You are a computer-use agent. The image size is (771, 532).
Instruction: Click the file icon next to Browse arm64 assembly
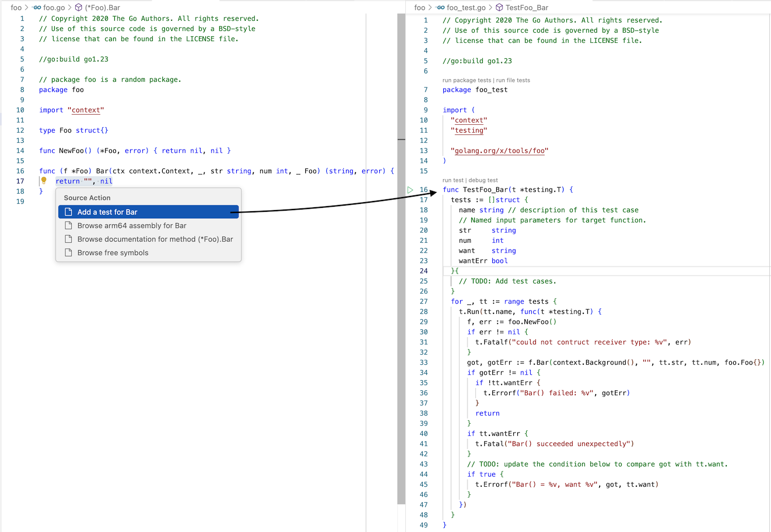pos(68,225)
